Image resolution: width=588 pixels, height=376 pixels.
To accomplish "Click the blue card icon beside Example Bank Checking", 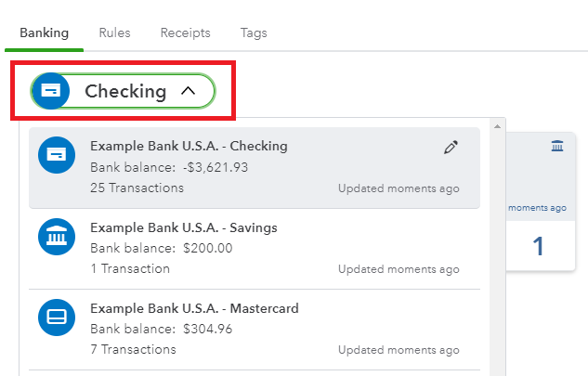I will coord(57,155).
